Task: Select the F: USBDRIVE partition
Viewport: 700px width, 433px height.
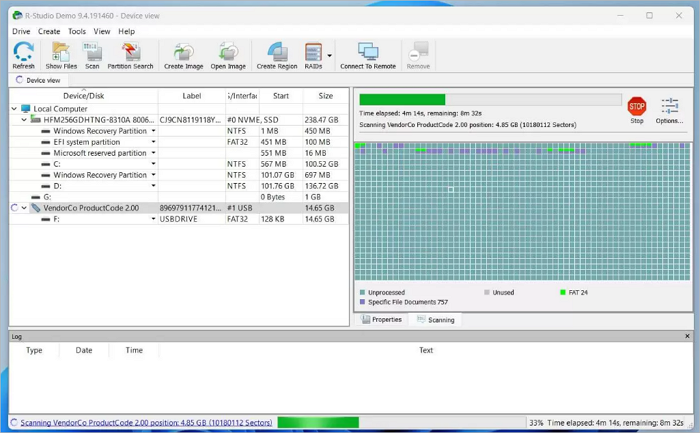Action: click(x=57, y=219)
